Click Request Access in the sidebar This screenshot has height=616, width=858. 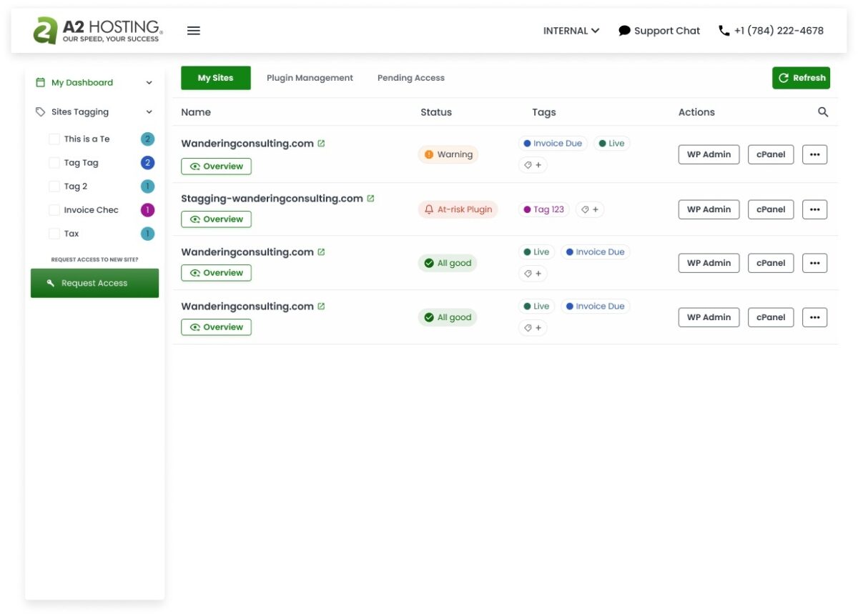94,282
